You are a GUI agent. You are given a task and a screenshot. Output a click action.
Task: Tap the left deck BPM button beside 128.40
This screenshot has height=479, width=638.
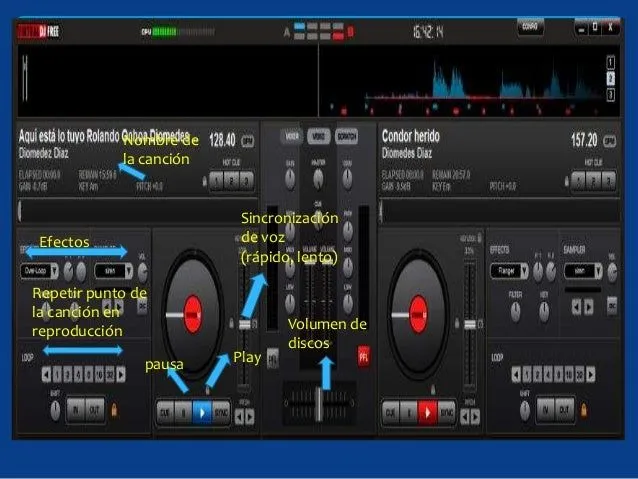point(248,141)
